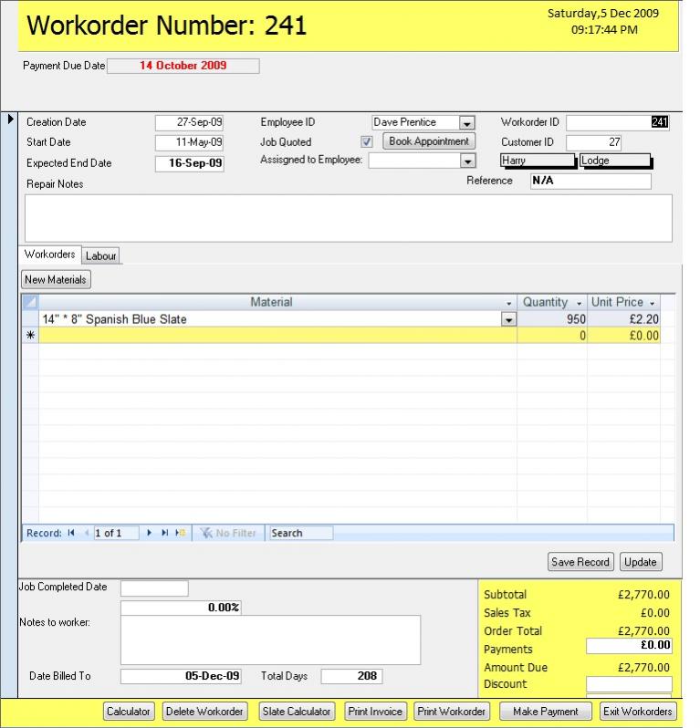700x728 pixels.
Task: Click the Amount Due value
Action: 643,668
